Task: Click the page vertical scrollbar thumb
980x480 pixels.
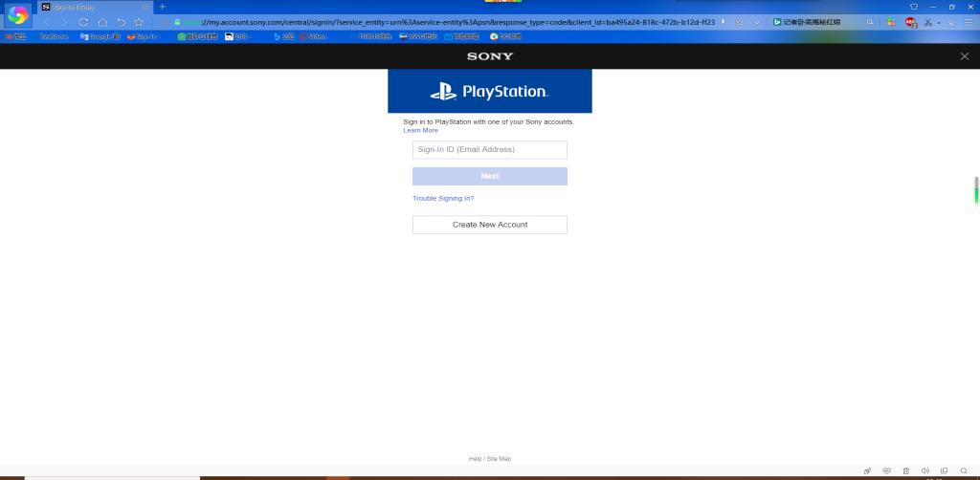Action: click(x=976, y=189)
